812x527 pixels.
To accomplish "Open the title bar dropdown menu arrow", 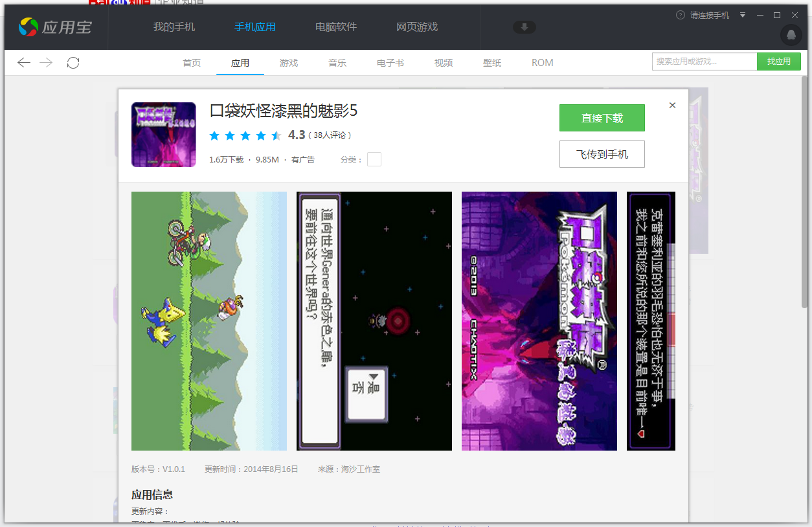I will [x=743, y=15].
